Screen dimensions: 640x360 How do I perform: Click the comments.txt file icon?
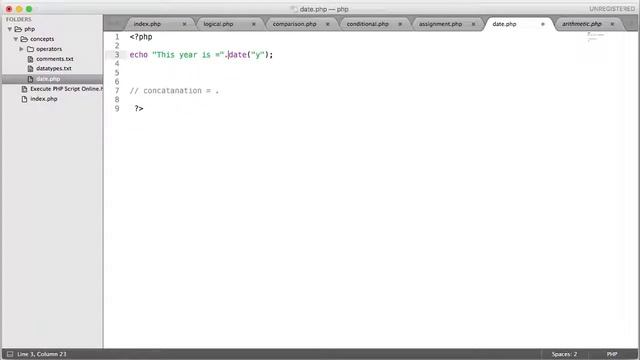tap(30, 59)
